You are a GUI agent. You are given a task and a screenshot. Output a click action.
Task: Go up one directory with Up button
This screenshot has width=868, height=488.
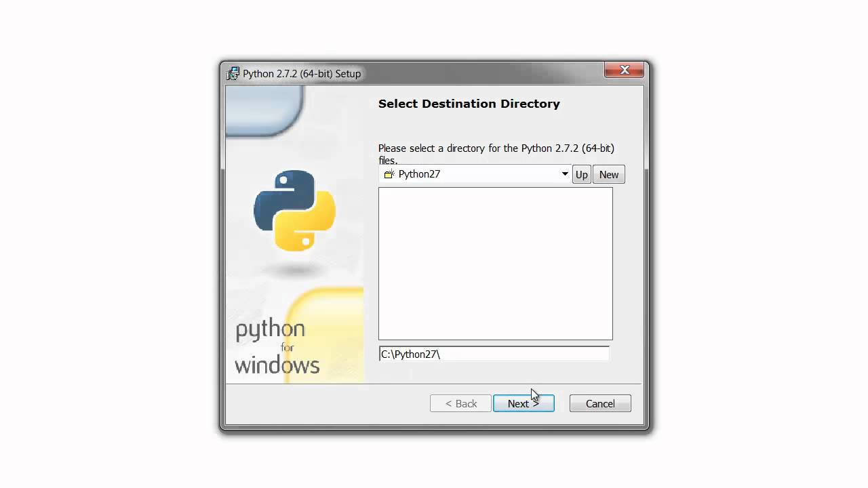pyautogui.click(x=581, y=174)
